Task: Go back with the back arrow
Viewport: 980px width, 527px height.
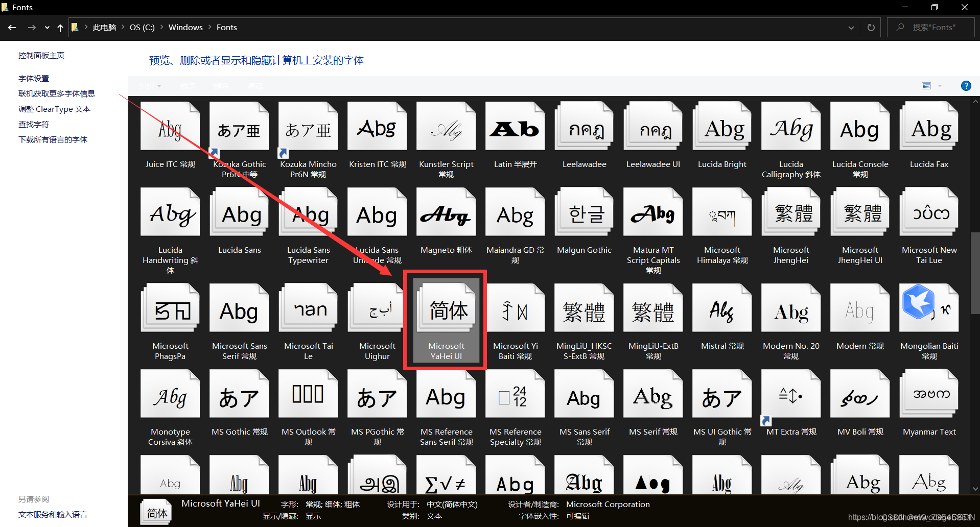Action: coord(12,28)
